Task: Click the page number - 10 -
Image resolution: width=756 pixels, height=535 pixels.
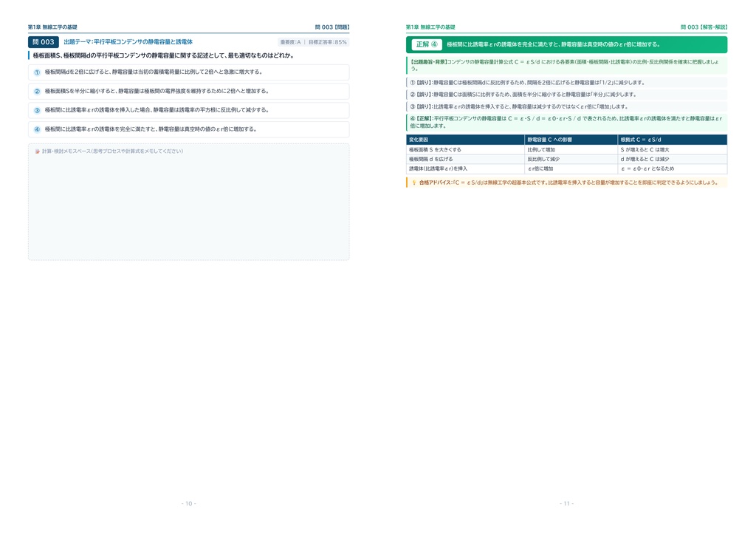Action: tap(188, 504)
